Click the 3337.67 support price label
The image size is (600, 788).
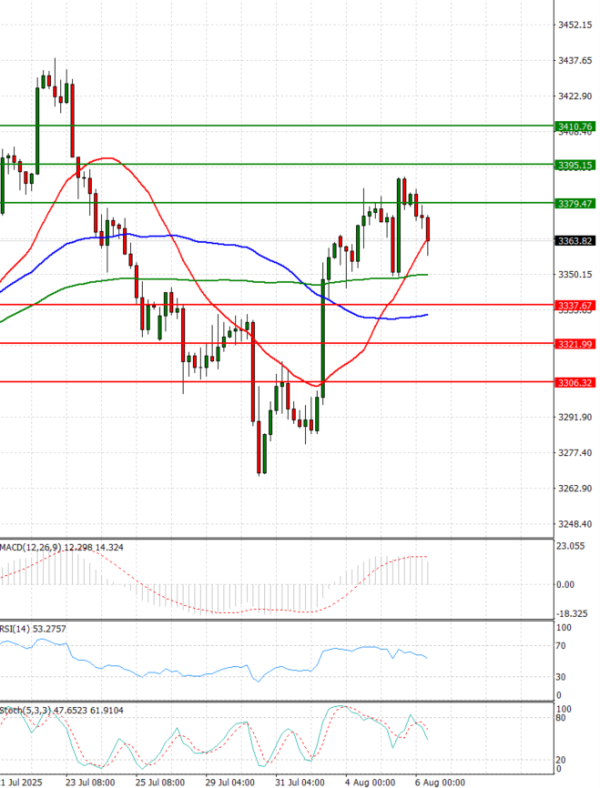pos(575,305)
